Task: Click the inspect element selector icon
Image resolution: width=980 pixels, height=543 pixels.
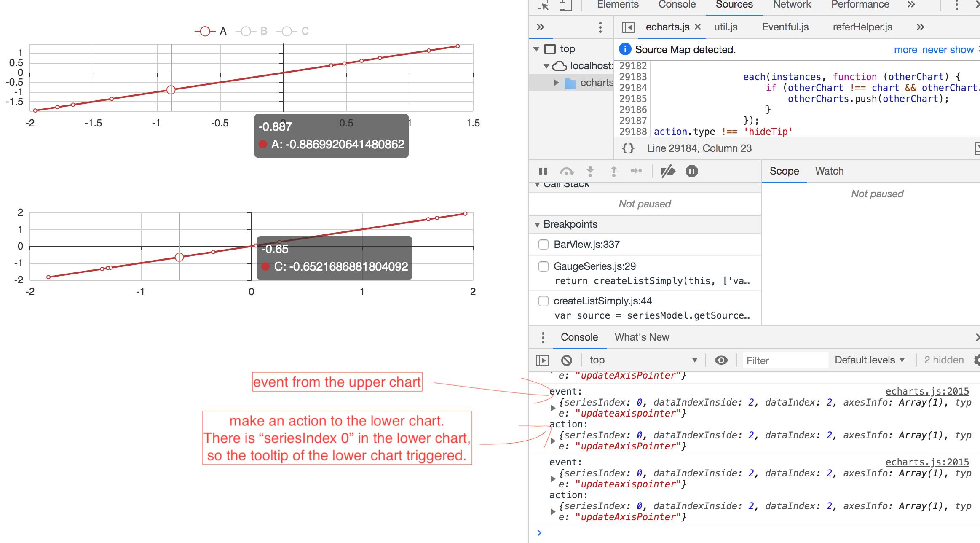Action: (543, 5)
